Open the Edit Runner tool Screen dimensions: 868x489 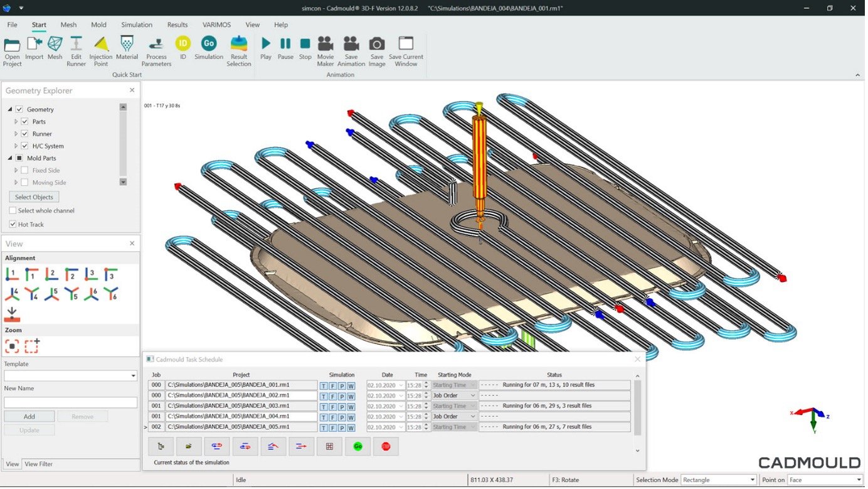click(x=76, y=51)
